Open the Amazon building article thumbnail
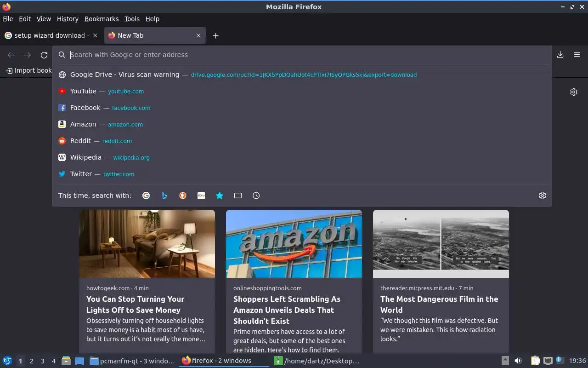The height and width of the screenshot is (368, 588). tap(294, 244)
